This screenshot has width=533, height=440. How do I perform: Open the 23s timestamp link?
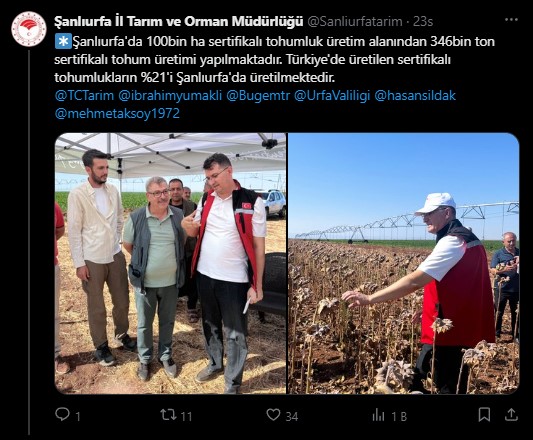pyautogui.click(x=423, y=21)
